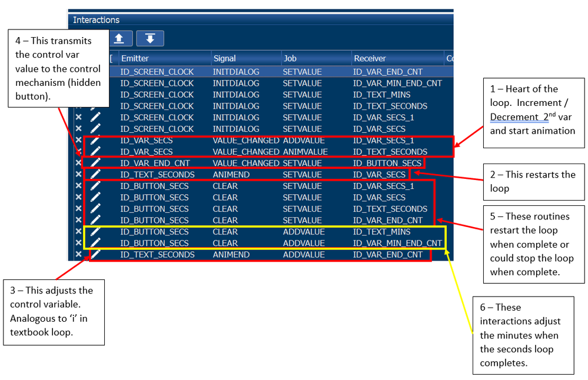
Task: Delete ID_BUTTON_SECS ADDVALUE ID_TEXT_MINS row
Action: 78,232
